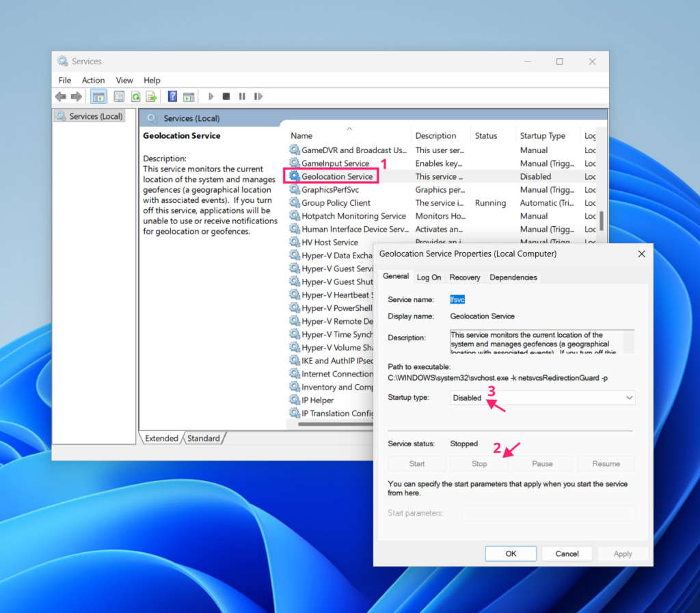
Task: Click the Services app icon in title bar
Action: coord(62,61)
